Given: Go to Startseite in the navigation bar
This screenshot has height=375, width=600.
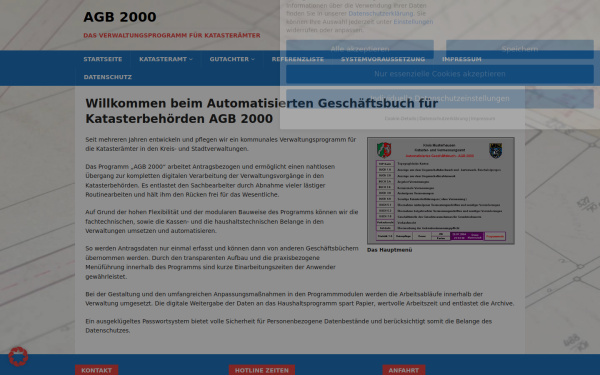Looking at the screenshot, I should (103, 59).
